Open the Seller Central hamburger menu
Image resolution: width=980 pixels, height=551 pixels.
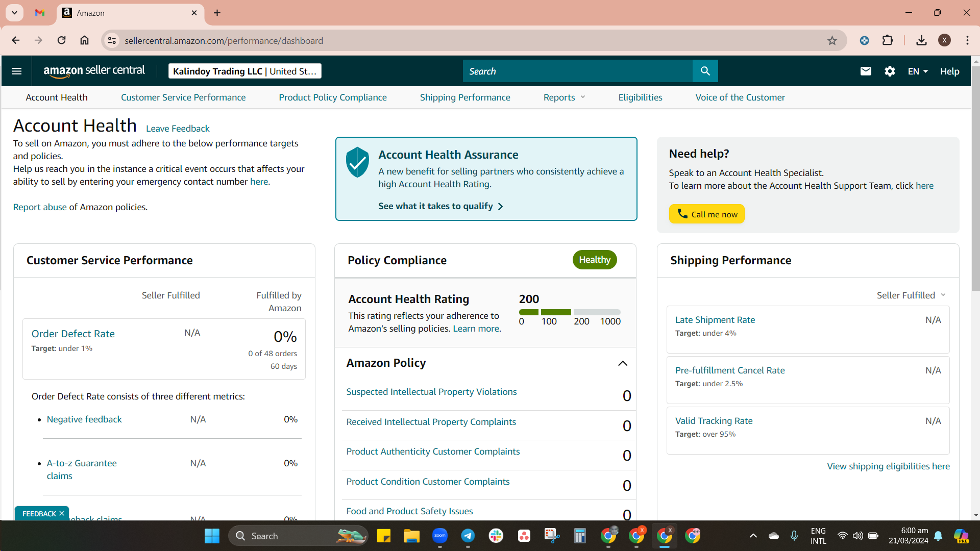pos(16,71)
